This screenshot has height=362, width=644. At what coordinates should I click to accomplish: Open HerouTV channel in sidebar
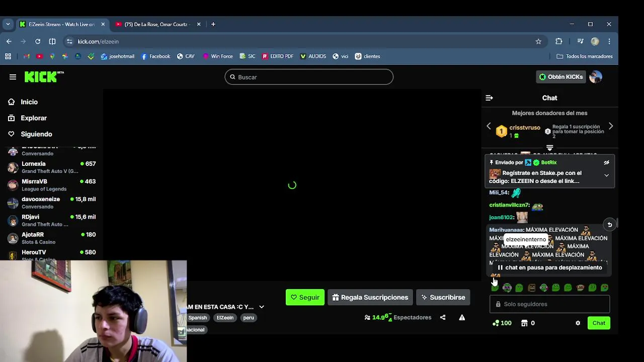51,254
